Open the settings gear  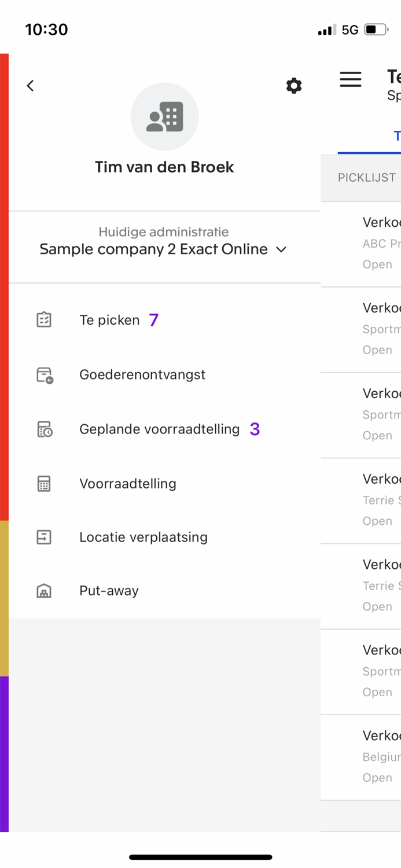point(294,85)
